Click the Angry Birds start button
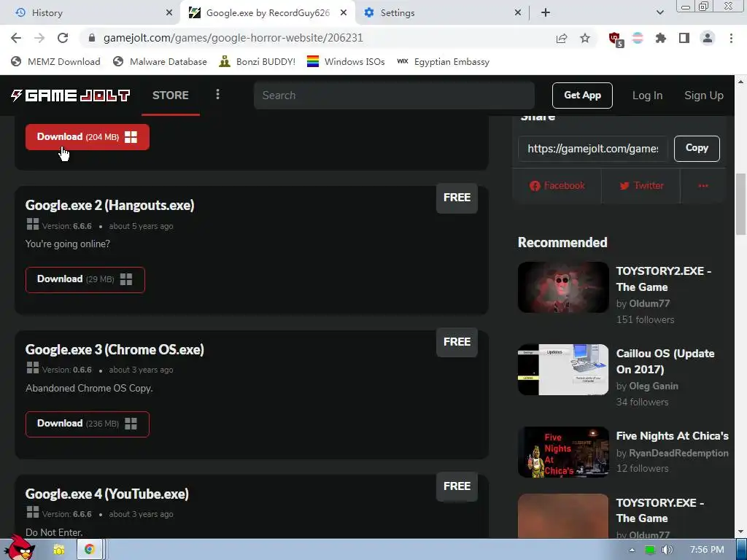This screenshot has width=747, height=560. point(20,548)
